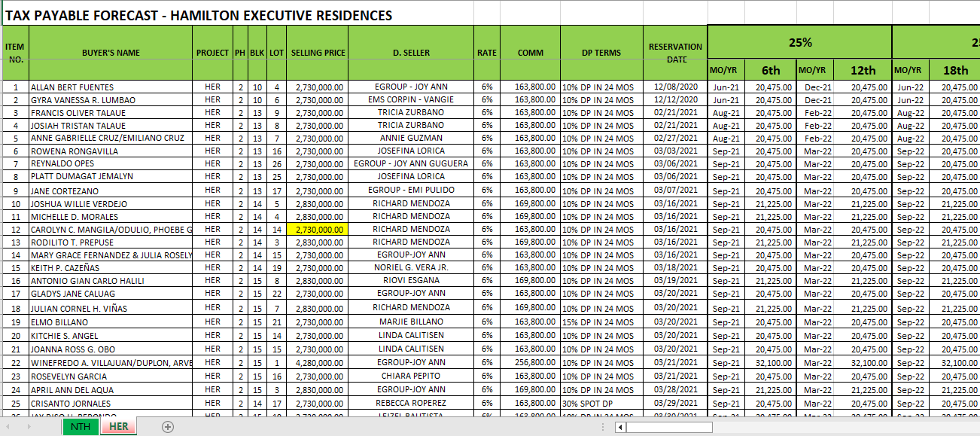Click MICHELLE D. MORALES cell

pyautogui.click(x=111, y=217)
